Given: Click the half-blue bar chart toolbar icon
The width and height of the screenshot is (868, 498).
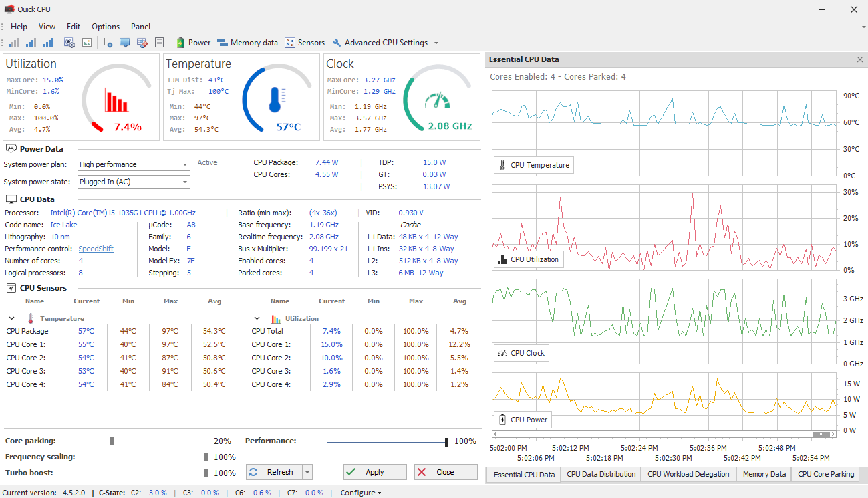Looking at the screenshot, I should coord(31,43).
